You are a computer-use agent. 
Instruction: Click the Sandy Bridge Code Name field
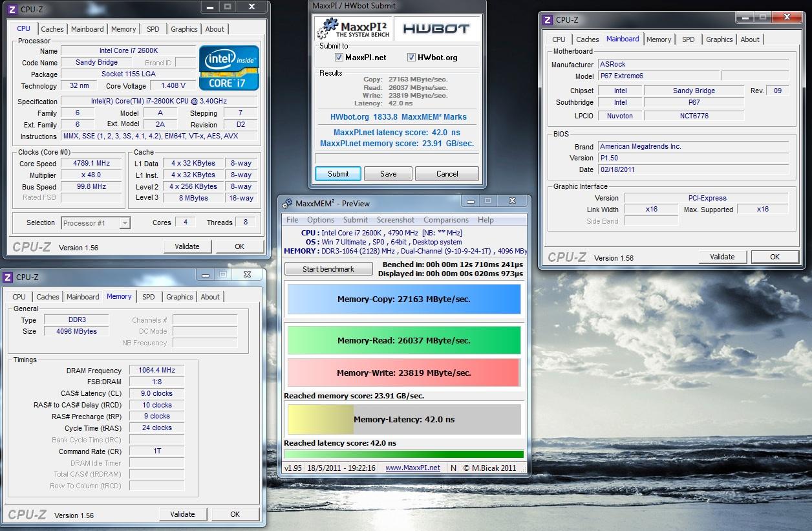97,63
